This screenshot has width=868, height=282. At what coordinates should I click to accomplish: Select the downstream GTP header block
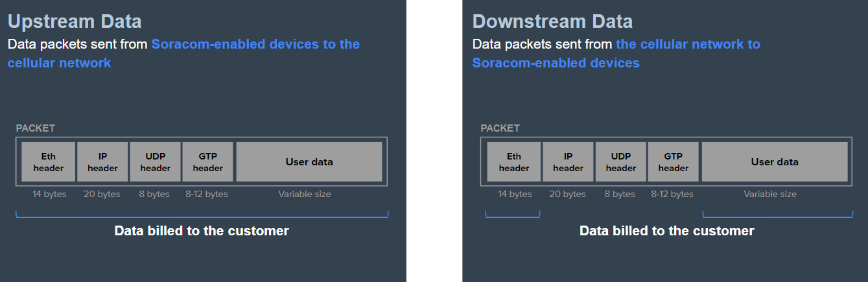click(x=673, y=162)
